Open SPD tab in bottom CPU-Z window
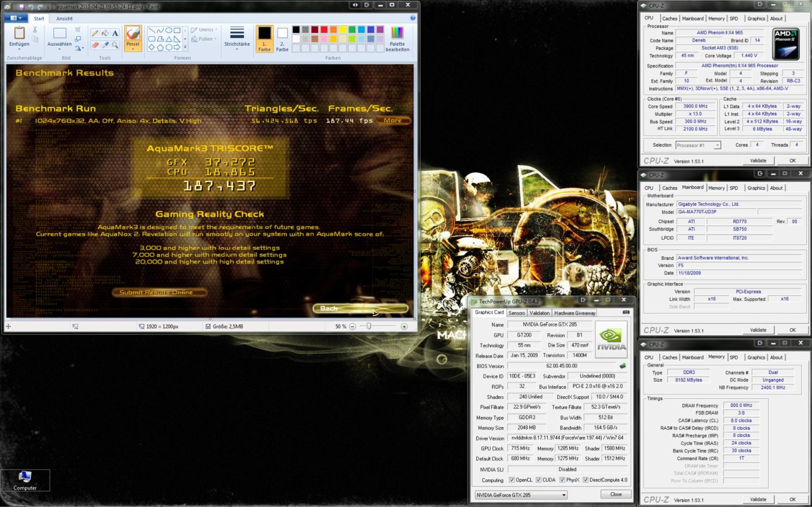The height and width of the screenshot is (507, 812). (734, 358)
